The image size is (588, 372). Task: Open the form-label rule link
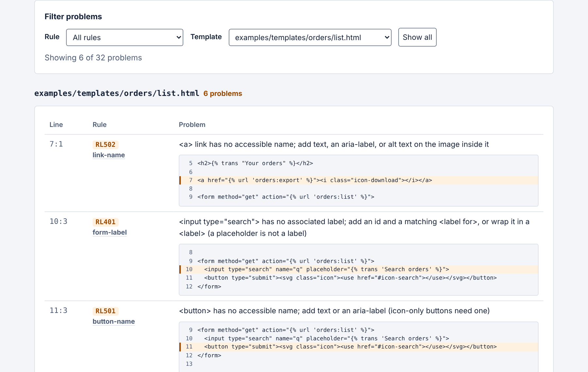[110, 232]
